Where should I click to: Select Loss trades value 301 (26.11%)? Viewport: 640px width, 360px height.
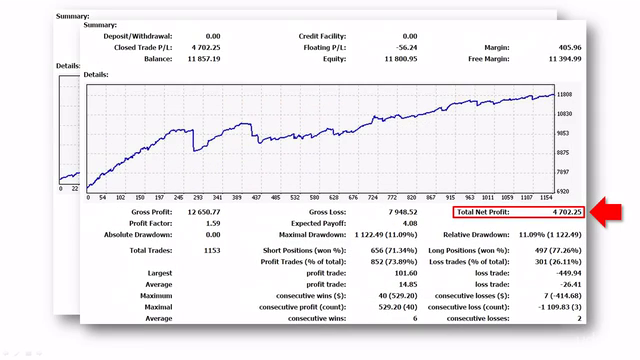click(x=558, y=262)
